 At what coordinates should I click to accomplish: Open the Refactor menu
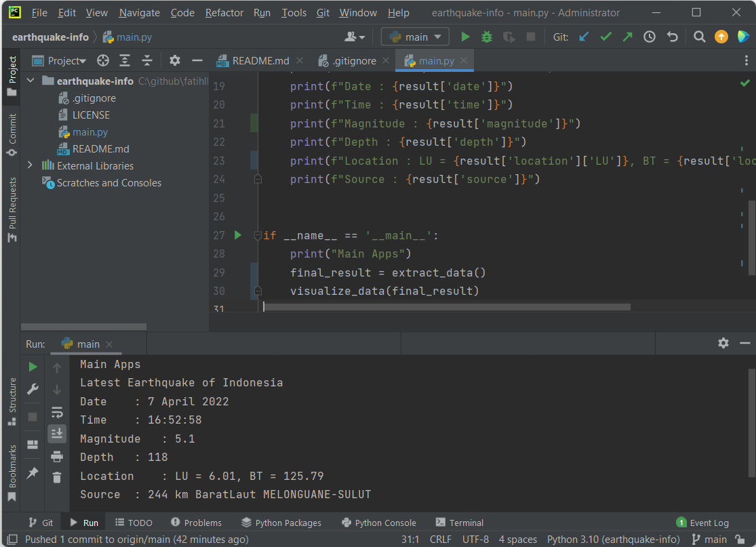224,12
